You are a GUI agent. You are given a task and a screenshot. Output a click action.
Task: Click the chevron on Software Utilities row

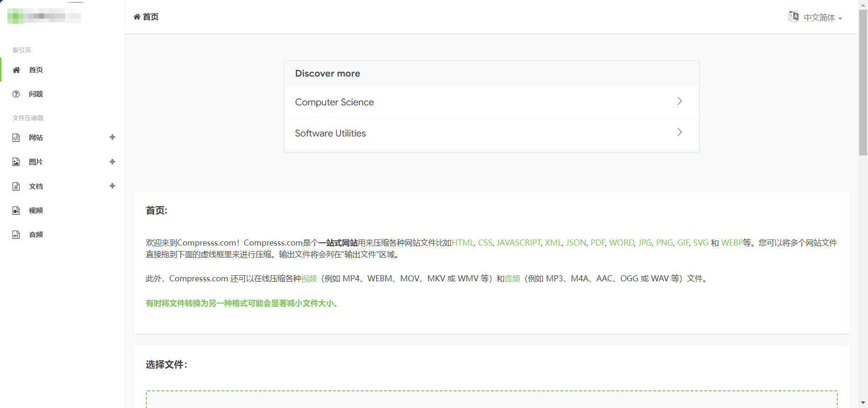(679, 132)
